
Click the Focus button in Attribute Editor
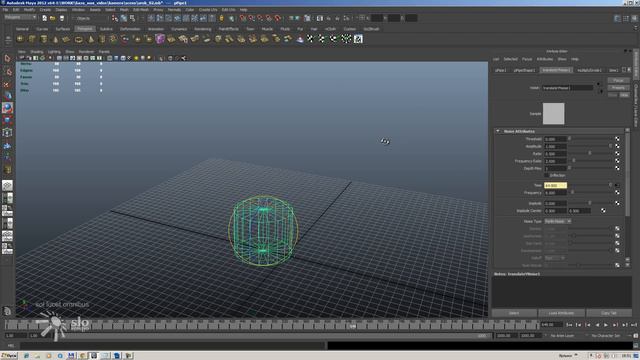point(618,80)
